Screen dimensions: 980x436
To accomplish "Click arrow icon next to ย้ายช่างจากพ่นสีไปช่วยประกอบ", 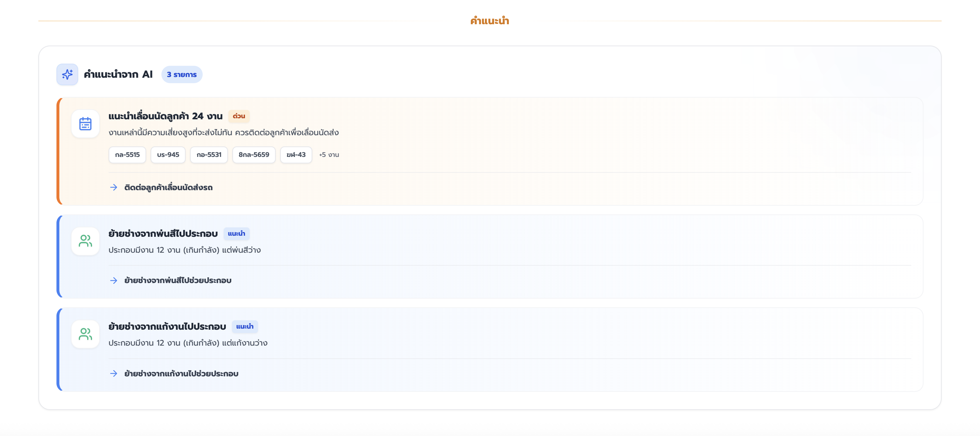I will click(x=114, y=281).
